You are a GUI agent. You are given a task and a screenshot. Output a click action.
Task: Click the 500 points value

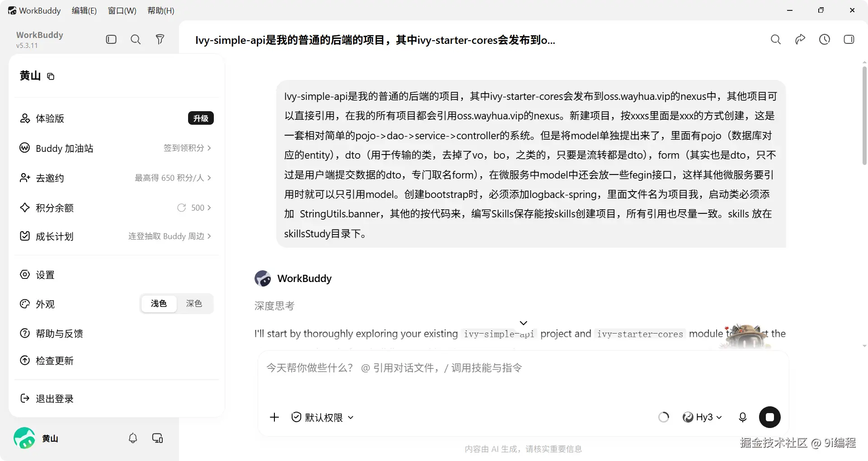(x=198, y=207)
